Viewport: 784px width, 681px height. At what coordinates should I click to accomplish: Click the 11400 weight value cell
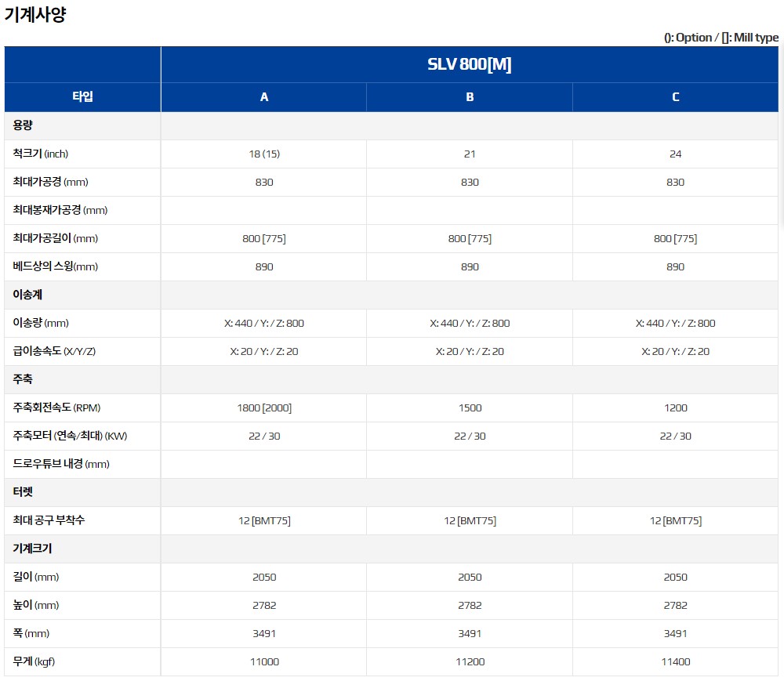(675, 661)
